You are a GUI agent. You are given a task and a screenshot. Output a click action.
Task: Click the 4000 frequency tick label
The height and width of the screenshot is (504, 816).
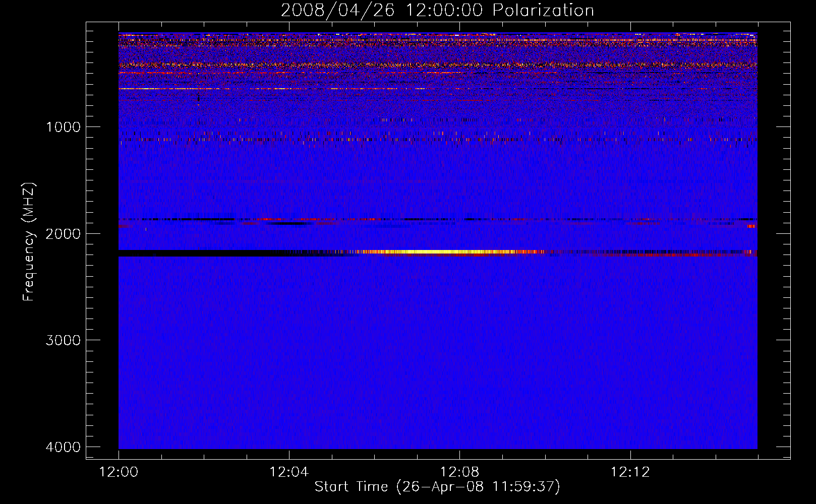click(x=63, y=447)
